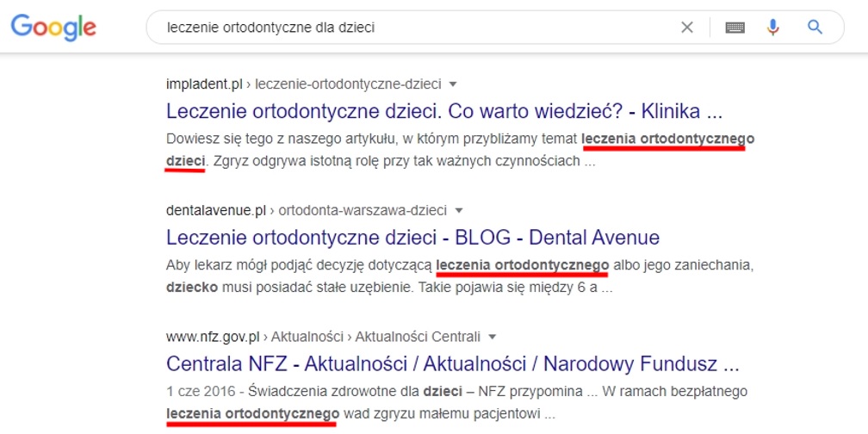This screenshot has height=434, width=868.
Task: Click the impladent snippet text starting 'Dowiesz się'
Action: point(370,139)
